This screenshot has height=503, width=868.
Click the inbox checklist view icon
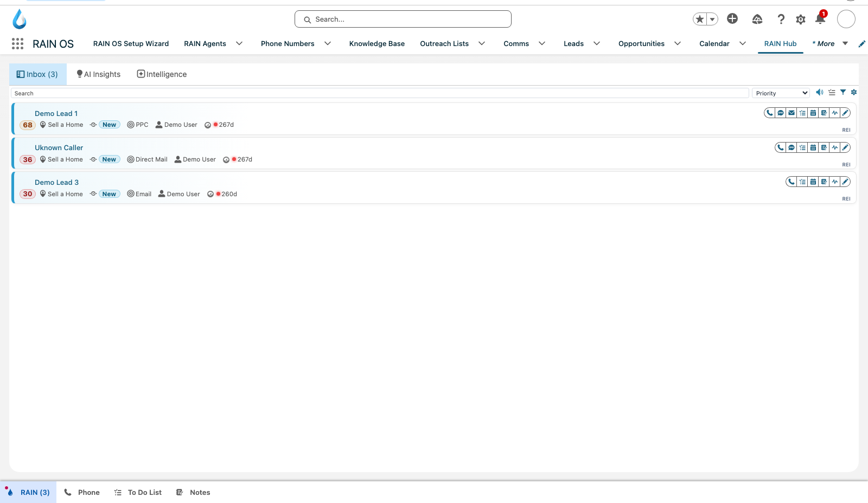832,92
